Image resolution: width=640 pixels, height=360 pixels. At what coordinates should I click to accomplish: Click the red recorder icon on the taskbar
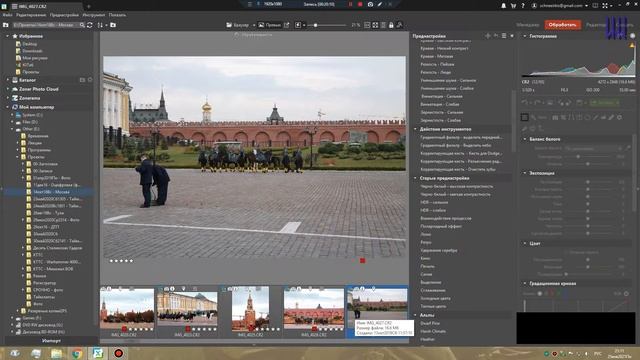[118, 353]
